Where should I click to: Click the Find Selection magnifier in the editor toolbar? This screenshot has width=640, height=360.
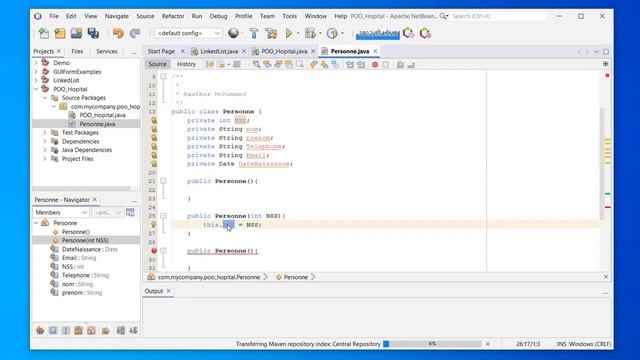tap(256, 64)
